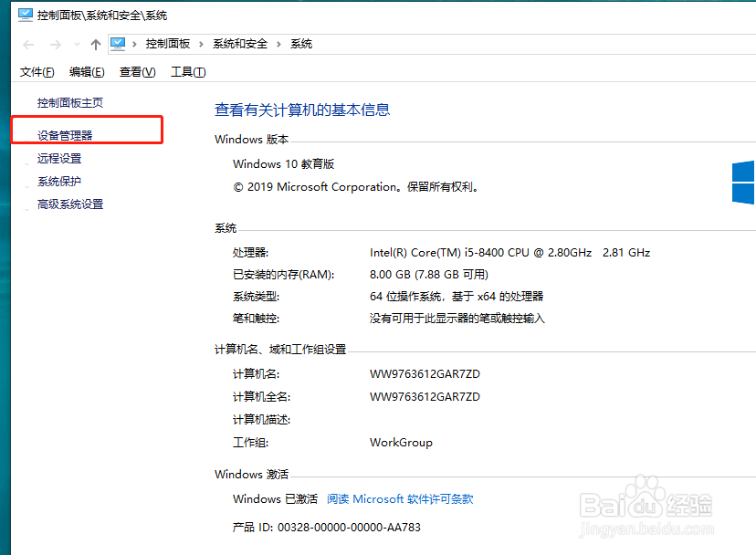Click Windows 已激活 status text
Image resolution: width=756 pixels, height=555 pixels.
(x=276, y=499)
